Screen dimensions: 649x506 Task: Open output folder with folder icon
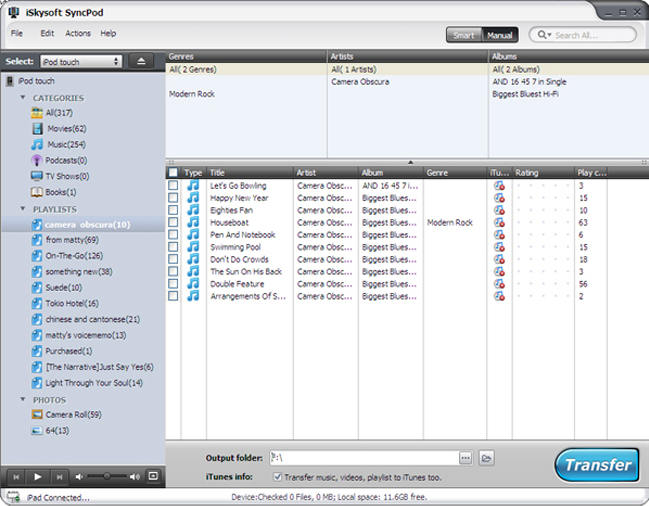coord(486,458)
